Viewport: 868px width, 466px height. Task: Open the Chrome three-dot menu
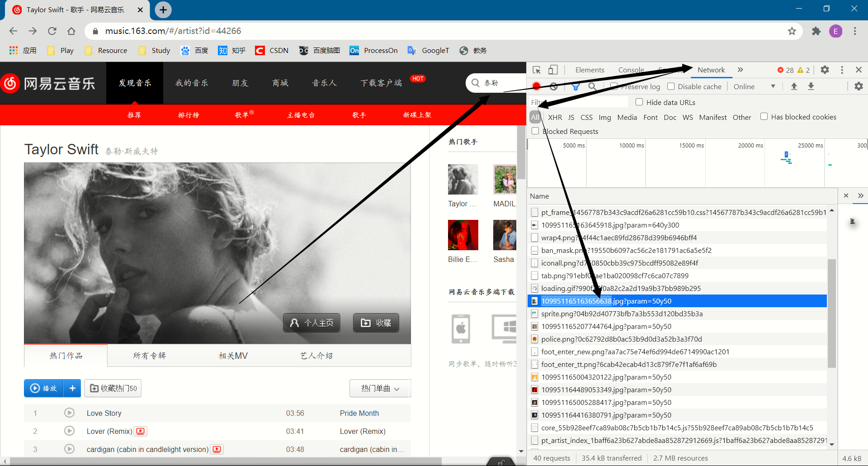[855, 31]
